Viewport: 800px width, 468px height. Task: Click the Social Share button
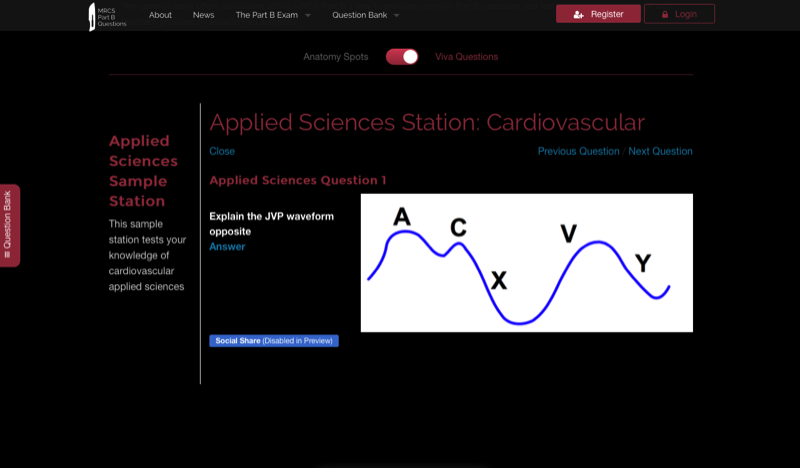(x=273, y=341)
